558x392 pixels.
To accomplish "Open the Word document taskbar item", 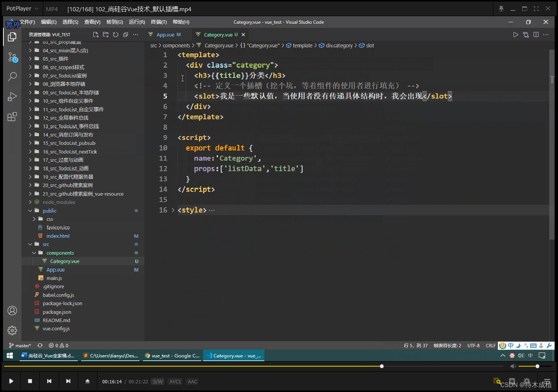I will (x=48, y=356).
